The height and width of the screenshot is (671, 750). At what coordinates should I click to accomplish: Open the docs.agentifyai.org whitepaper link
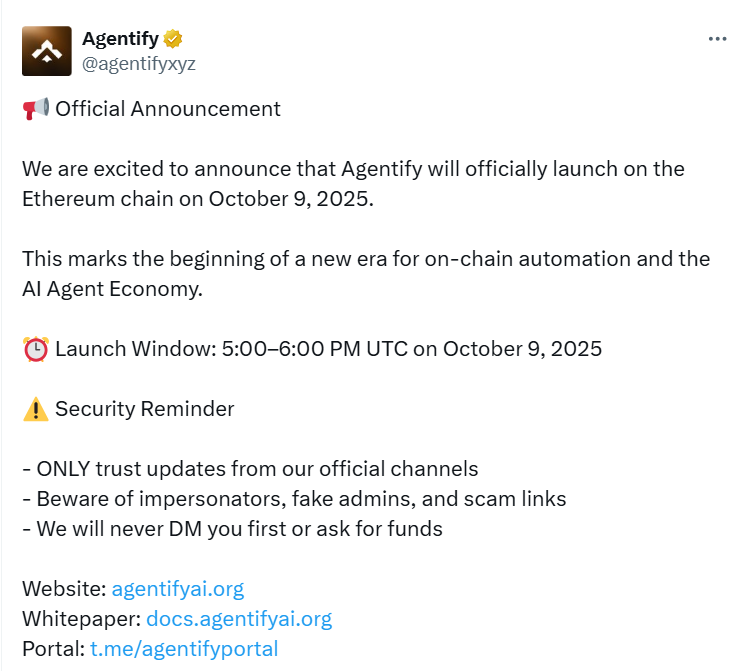pos(239,618)
